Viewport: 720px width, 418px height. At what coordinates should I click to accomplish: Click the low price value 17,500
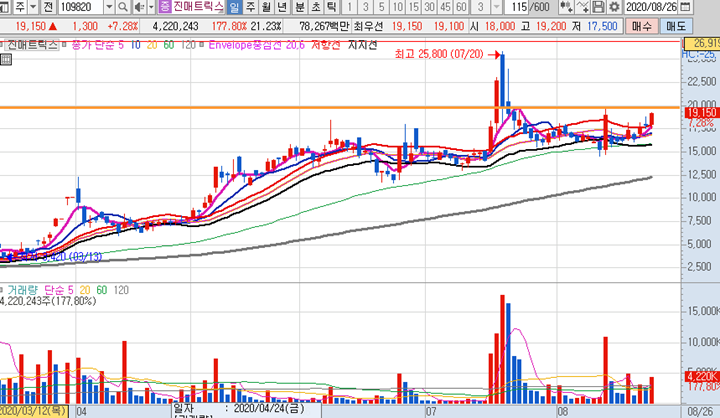602,26
